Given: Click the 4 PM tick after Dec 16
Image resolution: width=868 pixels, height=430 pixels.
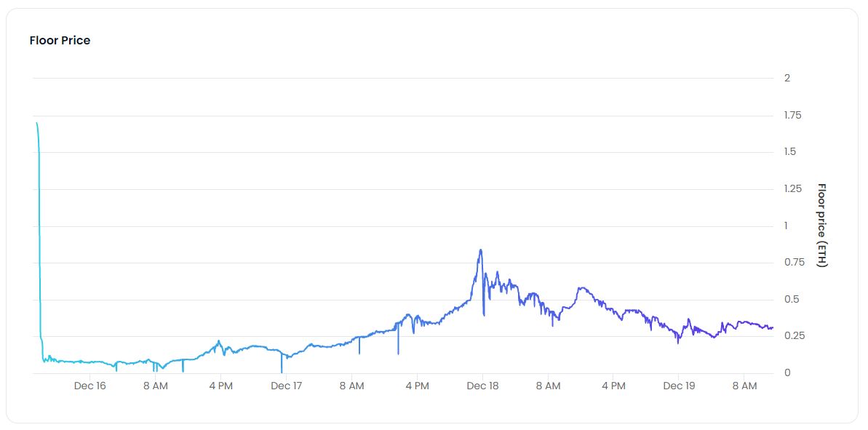Looking at the screenshot, I should (x=220, y=386).
